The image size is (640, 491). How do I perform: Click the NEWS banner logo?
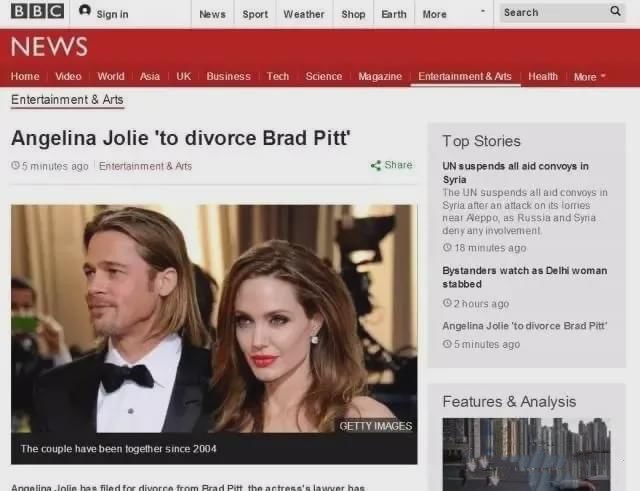coord(49,47)
